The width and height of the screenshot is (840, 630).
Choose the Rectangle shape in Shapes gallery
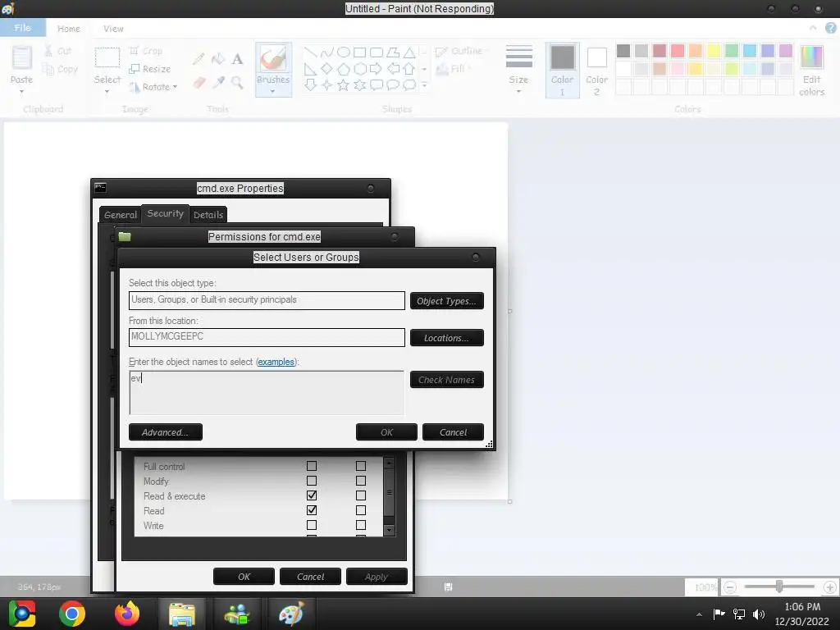coord(360,52)
